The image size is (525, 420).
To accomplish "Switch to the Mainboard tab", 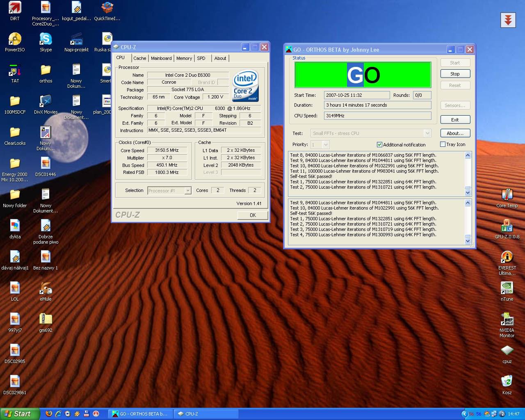I will (x=161, y=58).
